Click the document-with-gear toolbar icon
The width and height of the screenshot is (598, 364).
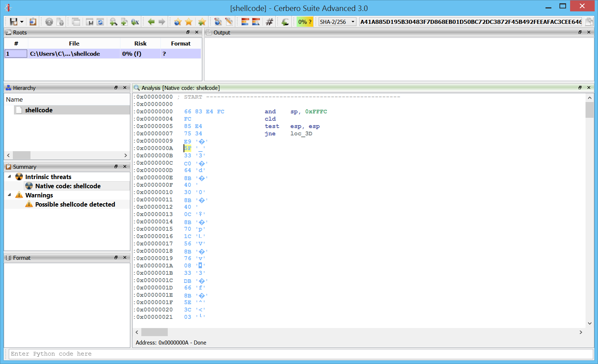click(x=60, y=22)
